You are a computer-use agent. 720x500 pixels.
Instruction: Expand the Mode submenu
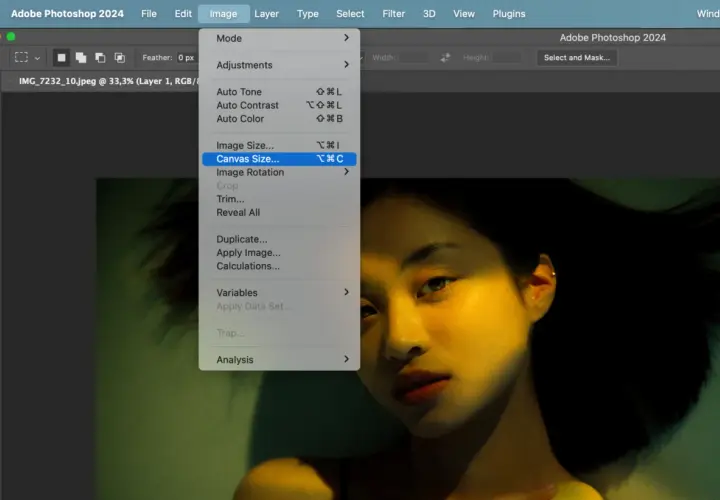(279, 38)
